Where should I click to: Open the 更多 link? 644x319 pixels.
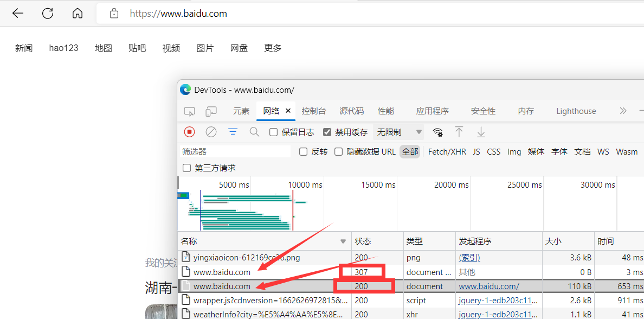click(273, 48)
